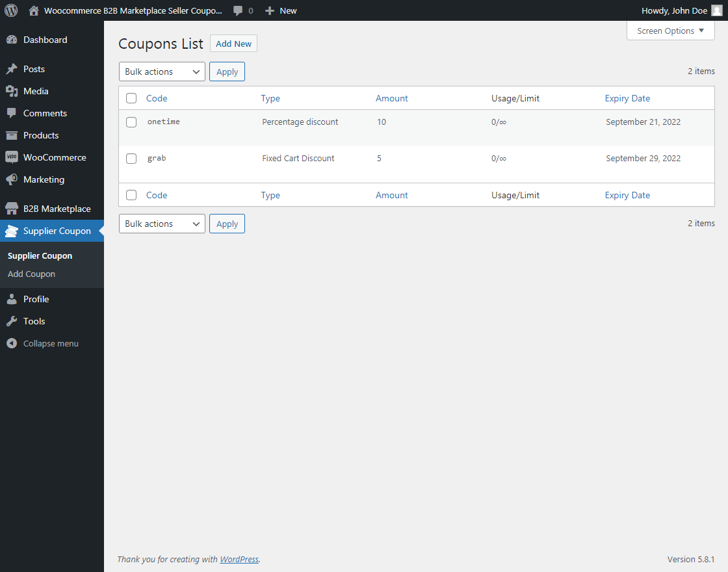Click the September 21, 2022 expiry date
Screen dimensions: 728x572
tap(643, 122)
